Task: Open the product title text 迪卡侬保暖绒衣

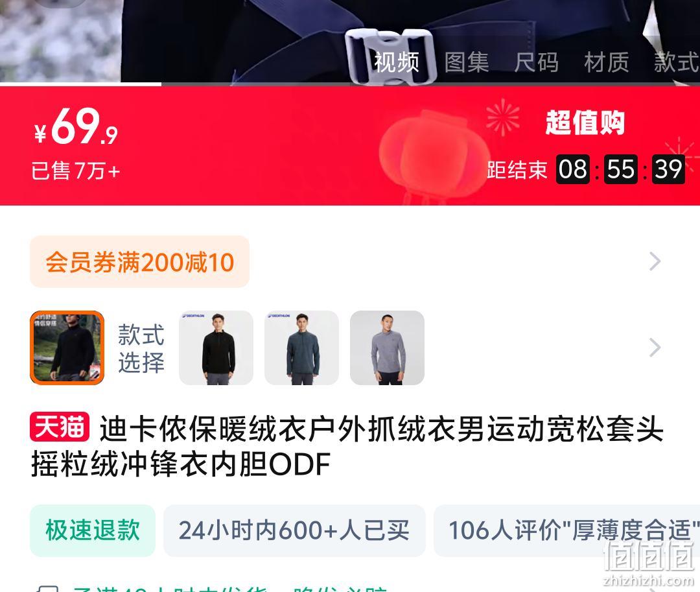Action: pyautogui.click(x=346, y=447)
